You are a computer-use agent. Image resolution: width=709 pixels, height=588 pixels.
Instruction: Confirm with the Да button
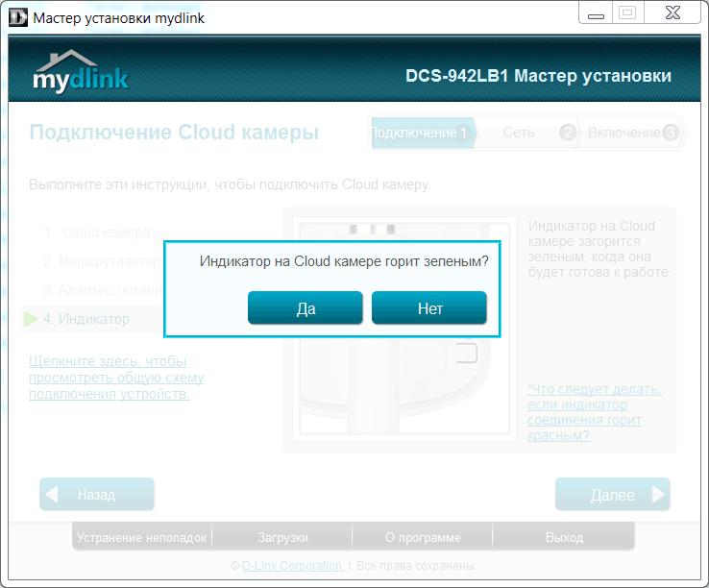click(306, 307)
